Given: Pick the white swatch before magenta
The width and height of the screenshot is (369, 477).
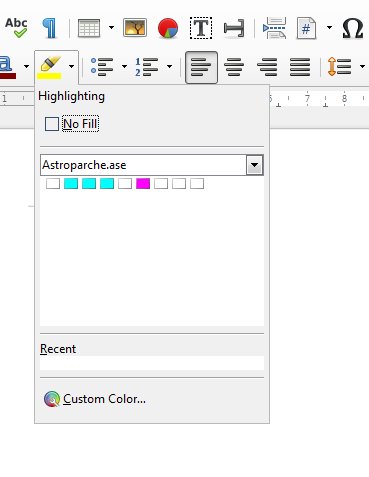Looking at the screenshot, I should pos(125,184).
